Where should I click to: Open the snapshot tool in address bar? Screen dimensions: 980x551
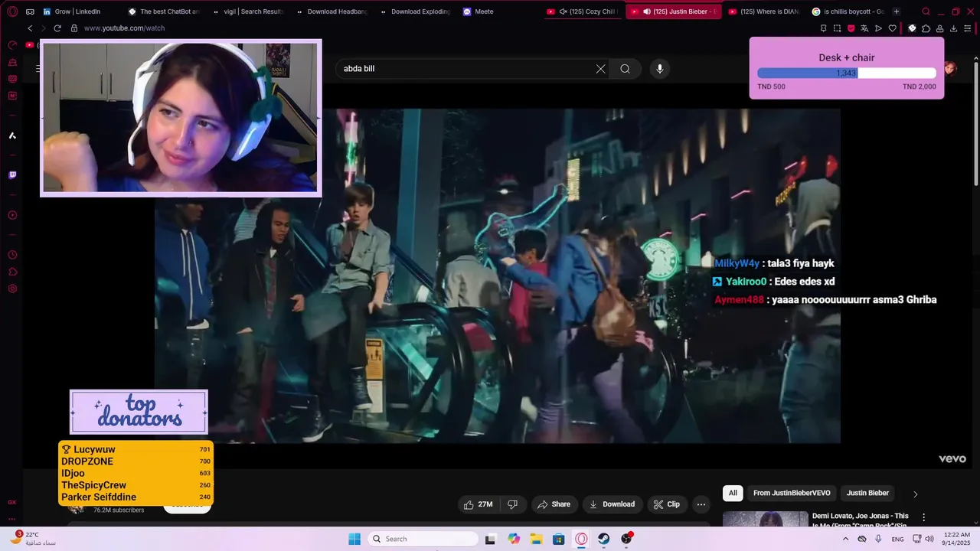837,28
